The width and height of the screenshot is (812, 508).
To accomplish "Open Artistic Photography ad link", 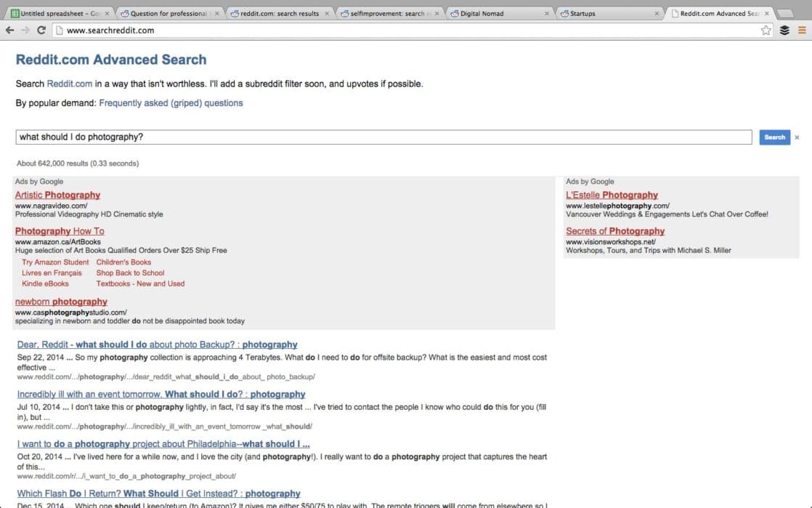I will pyautogui.click(x=57, y=195).
